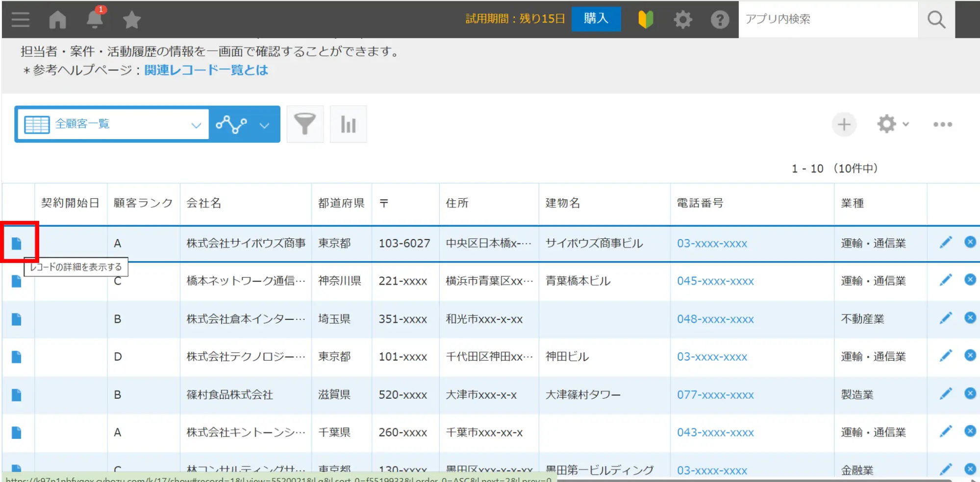Show details of 篠村食品株式会社 record
This screenshot has height=482, width=980.
[17, 395]
